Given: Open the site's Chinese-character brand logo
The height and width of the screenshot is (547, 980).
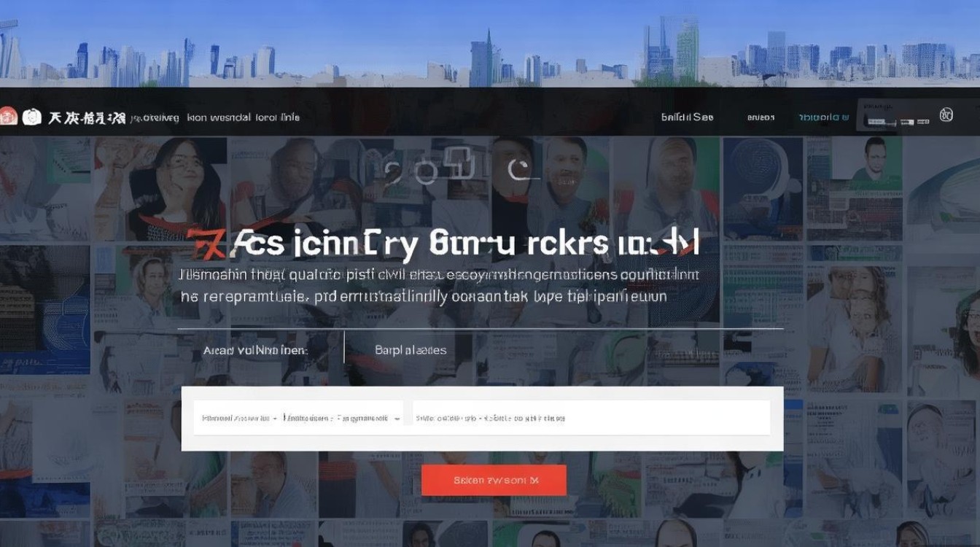Looking at the screenshot, I should [86, 117].
